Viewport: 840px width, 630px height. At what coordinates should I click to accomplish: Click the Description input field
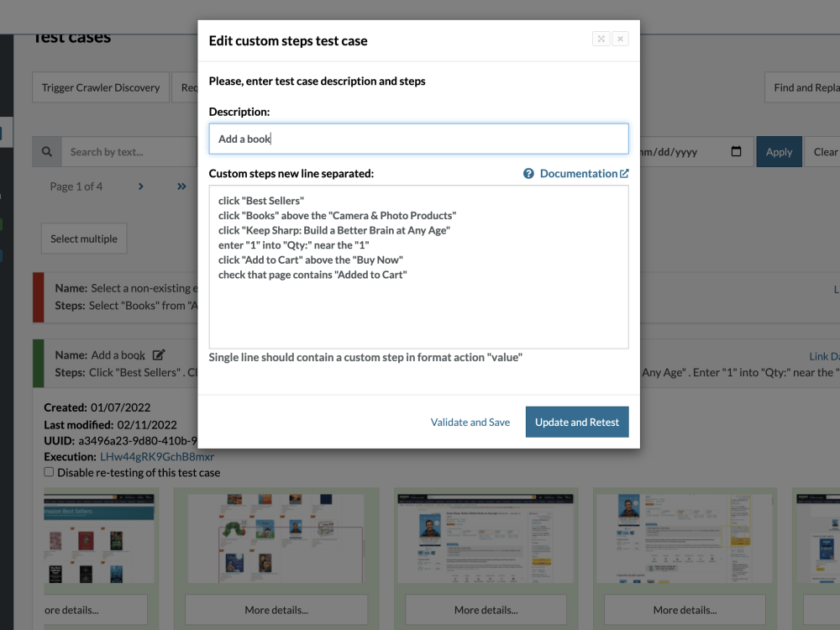418,139
